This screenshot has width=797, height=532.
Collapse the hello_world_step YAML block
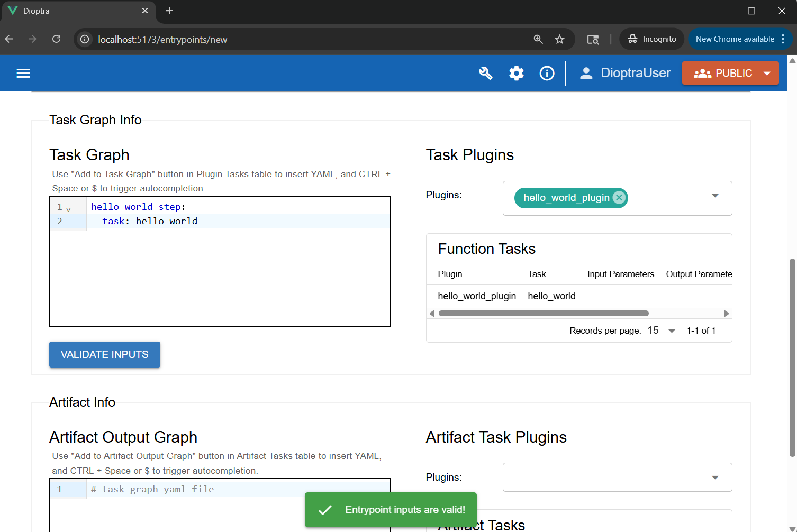(68, 208)
